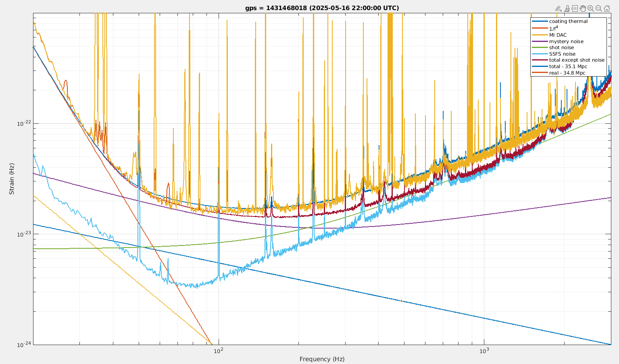
Task: Click the 'shot noise' legend entry
Action: [561, 48]
